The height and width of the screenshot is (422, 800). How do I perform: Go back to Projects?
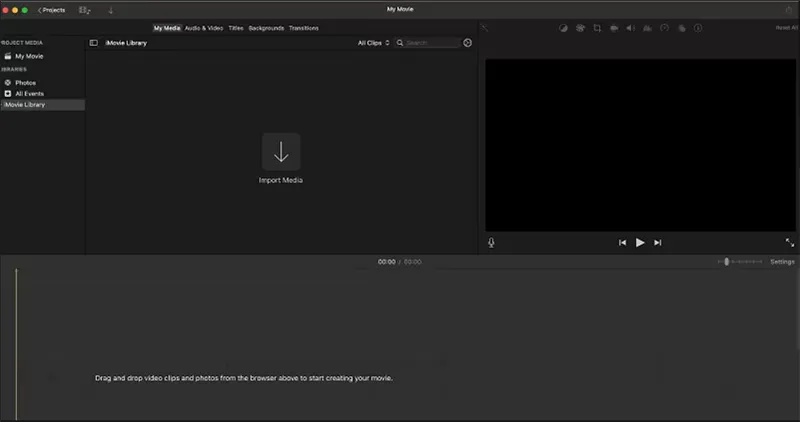tap(52, 10)
